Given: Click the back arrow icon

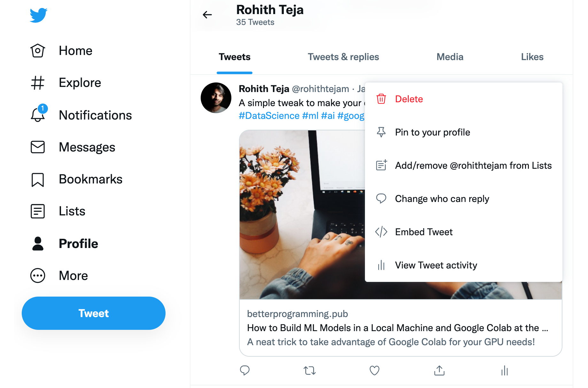Looking at the screenshot, I should pyautogui.click(x=207, y=15).
